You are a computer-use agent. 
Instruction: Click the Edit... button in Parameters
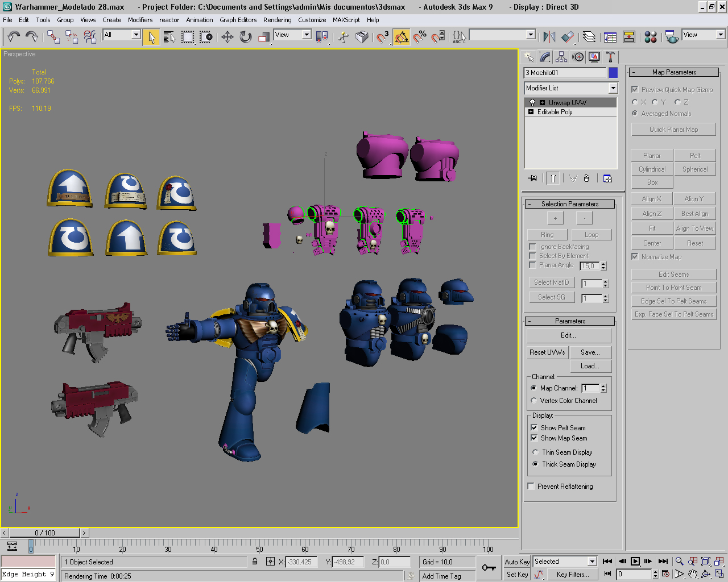[x=569, y=335]
